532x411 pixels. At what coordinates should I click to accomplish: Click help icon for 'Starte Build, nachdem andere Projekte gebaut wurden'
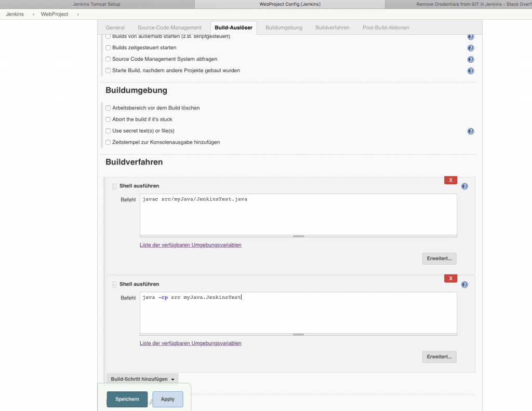[471, 71]
